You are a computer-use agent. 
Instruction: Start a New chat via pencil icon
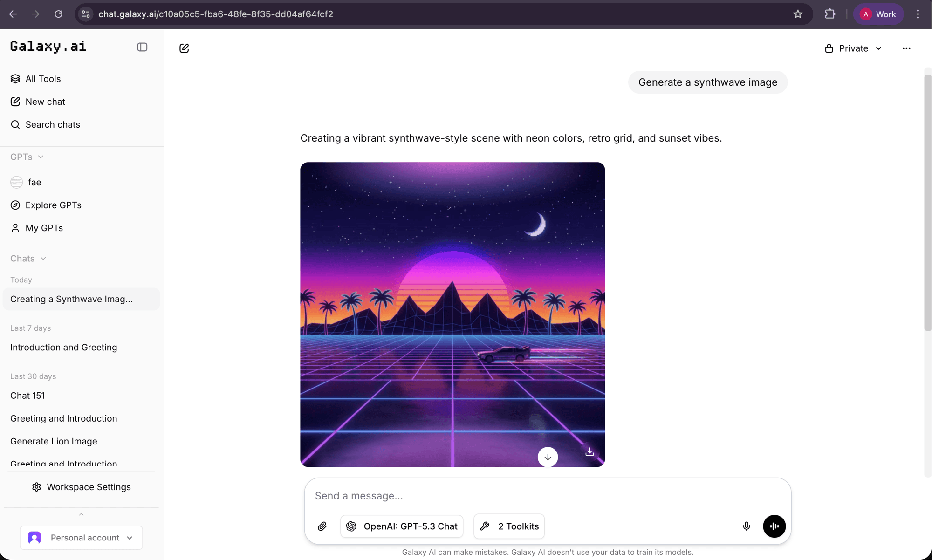[45, 102]
